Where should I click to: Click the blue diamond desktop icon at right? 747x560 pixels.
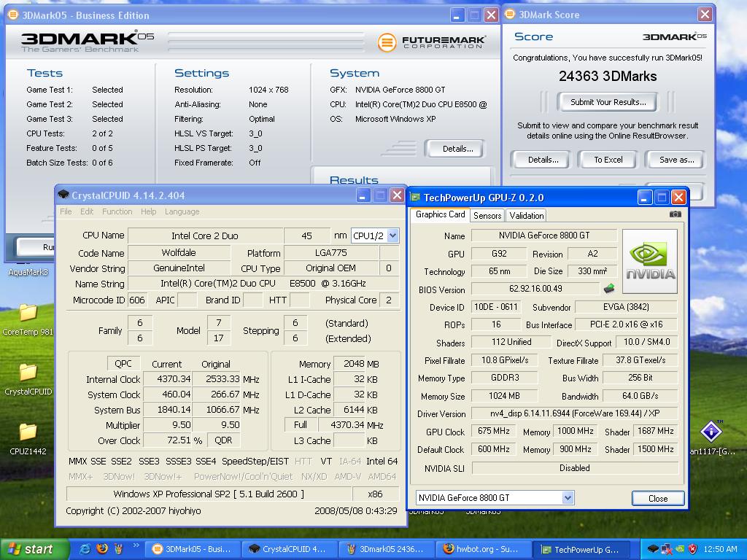711,432
